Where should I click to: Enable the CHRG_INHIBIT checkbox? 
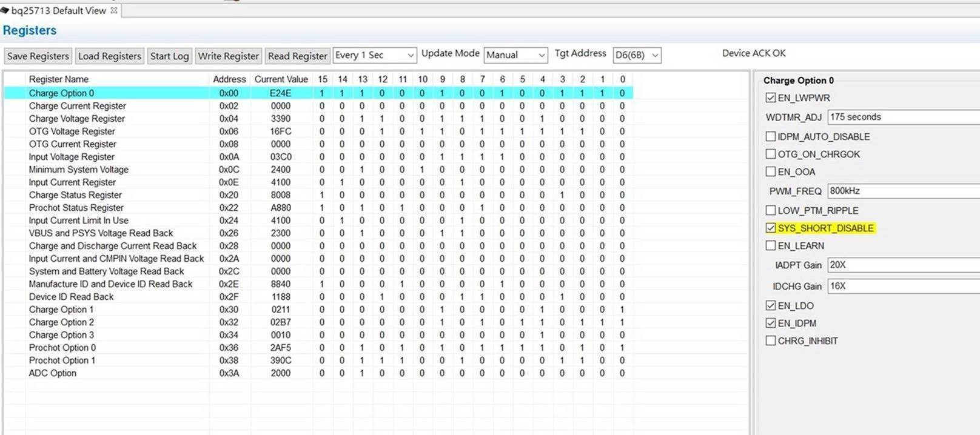[771, 340]
